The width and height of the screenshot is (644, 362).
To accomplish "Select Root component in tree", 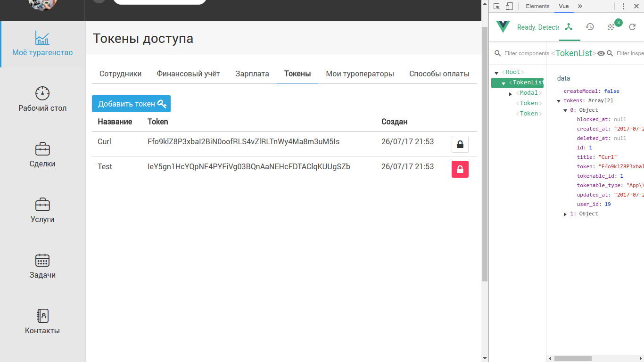I will (x=513, y=72).
